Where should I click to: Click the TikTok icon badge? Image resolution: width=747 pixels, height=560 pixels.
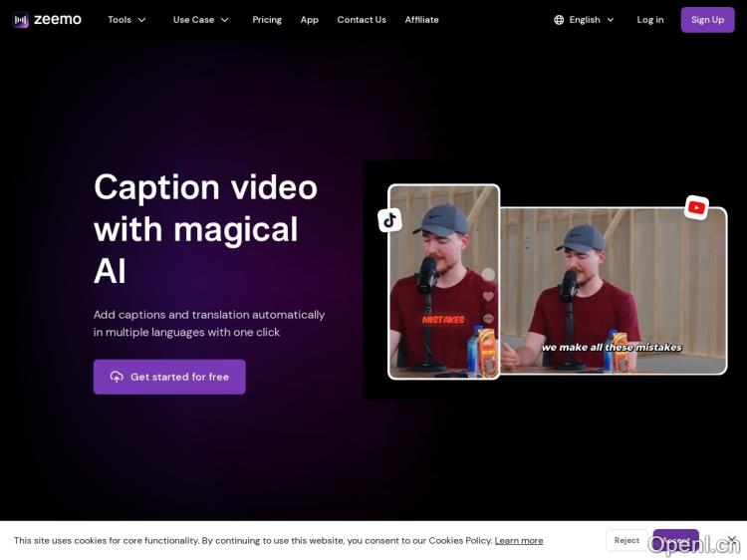point(389,220)
